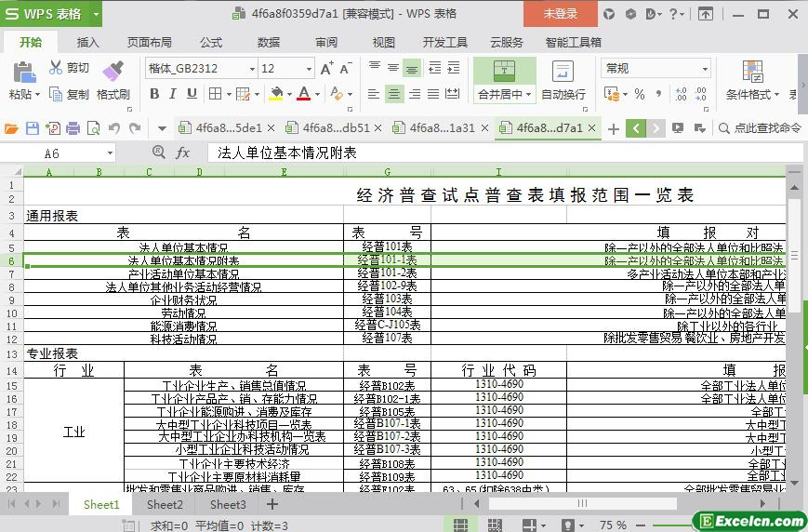Viewport: 808px width, 532px height.
Task: Click the Undo arrow icon
Action: [114, 128]
